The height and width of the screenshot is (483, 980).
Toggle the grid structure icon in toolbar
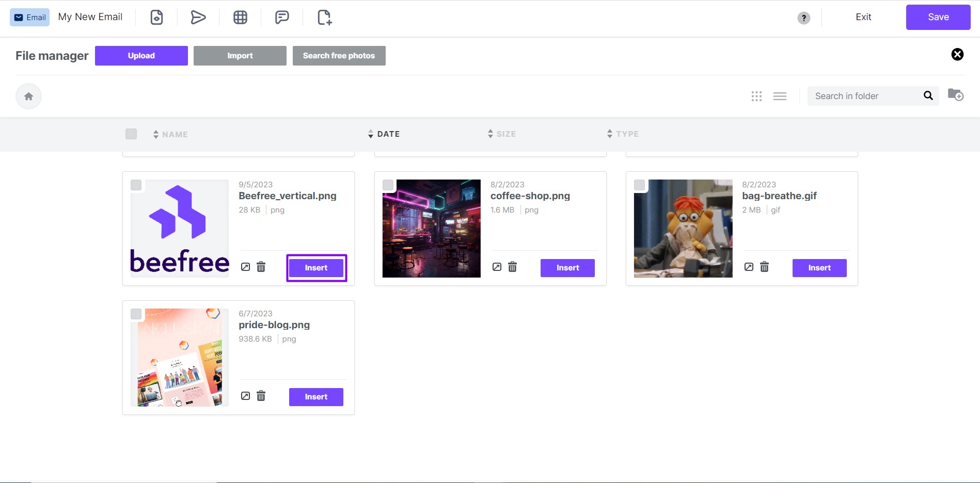240,18
